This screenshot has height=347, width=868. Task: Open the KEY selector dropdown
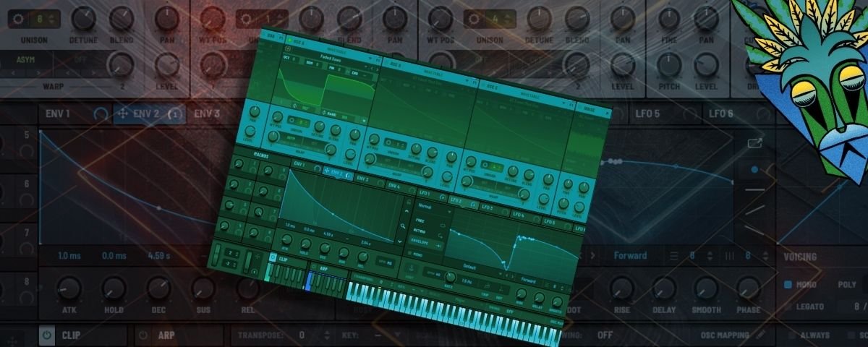(x=376, y=335)
